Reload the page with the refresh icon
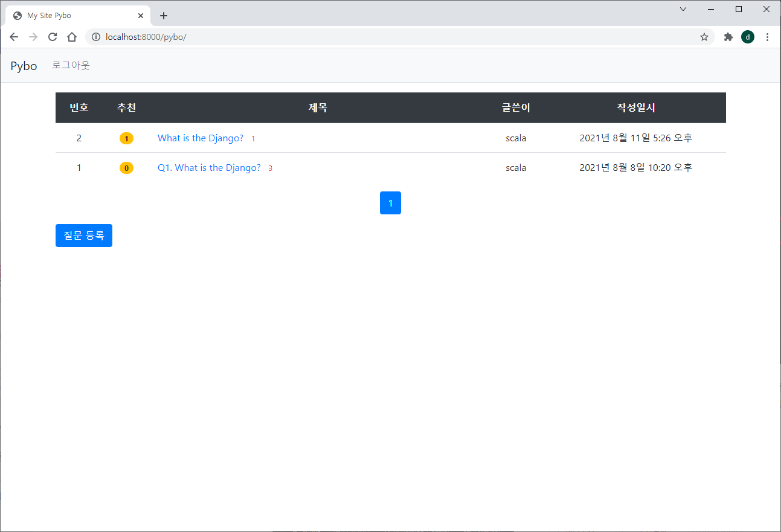 click(x=53, y=37)
